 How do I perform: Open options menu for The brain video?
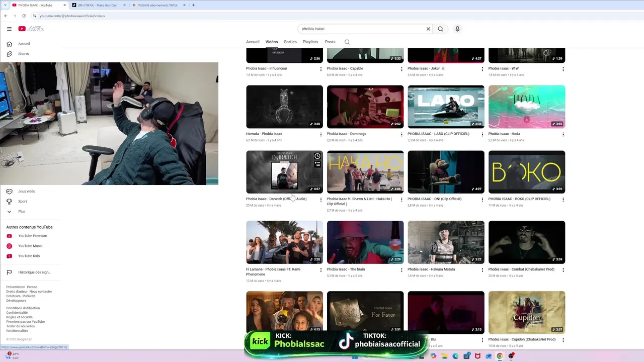(x=401, y=270)
